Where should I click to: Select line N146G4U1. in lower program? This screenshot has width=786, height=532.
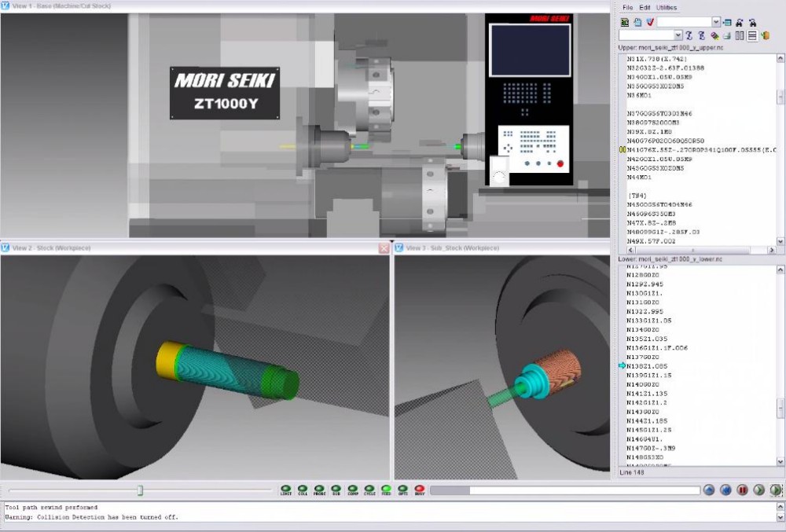tap(645, 439)
